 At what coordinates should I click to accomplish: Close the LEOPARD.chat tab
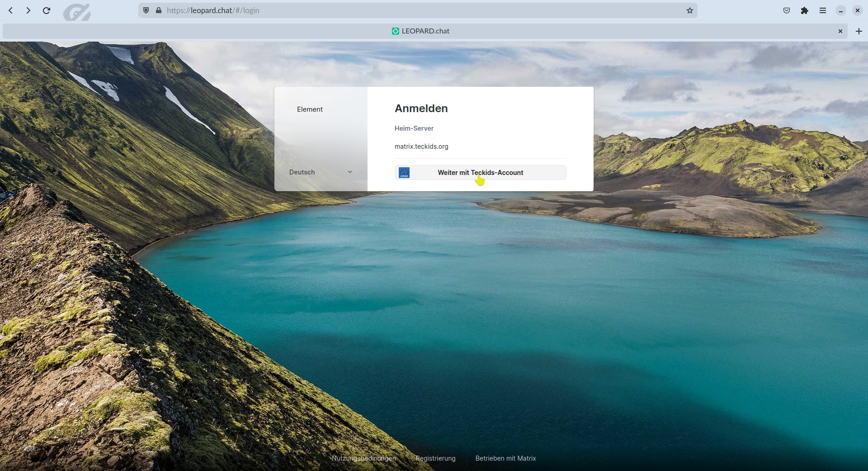840,31
